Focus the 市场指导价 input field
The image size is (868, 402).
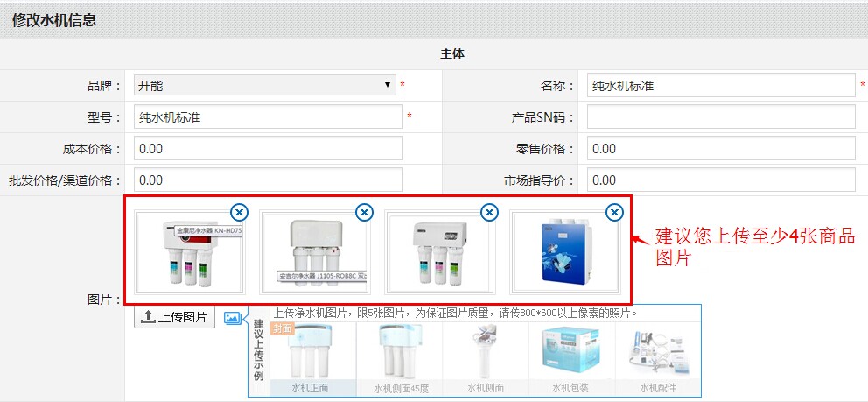tap(720, 180)
